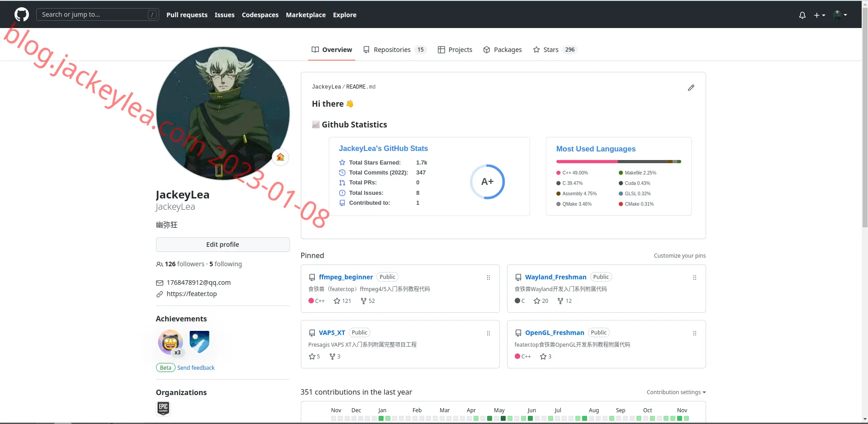868x424 pixels.
Task: Open the Arctic Code Vault achievement badge
Action: 199,342
